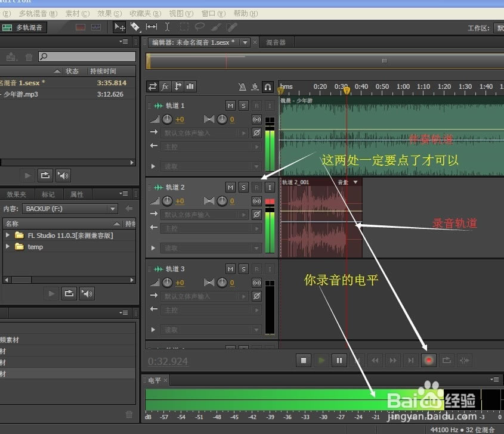
Task: Arm 轨道 2 for recording with R button
Action: pyautogui.click(x=256, y=187)
